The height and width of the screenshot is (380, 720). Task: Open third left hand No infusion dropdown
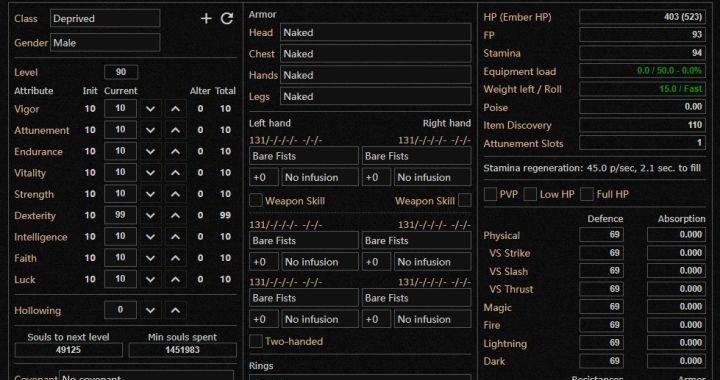point(320,319)
